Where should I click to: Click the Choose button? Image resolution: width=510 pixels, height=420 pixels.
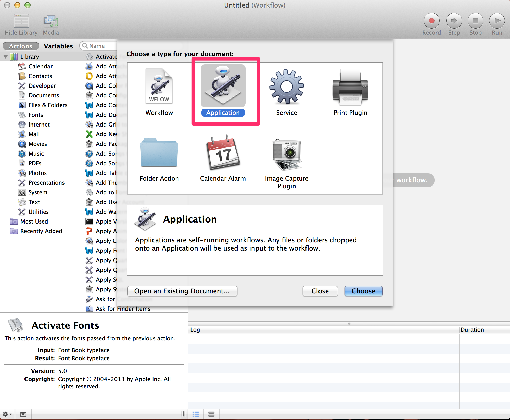click(x=363, y=291)
